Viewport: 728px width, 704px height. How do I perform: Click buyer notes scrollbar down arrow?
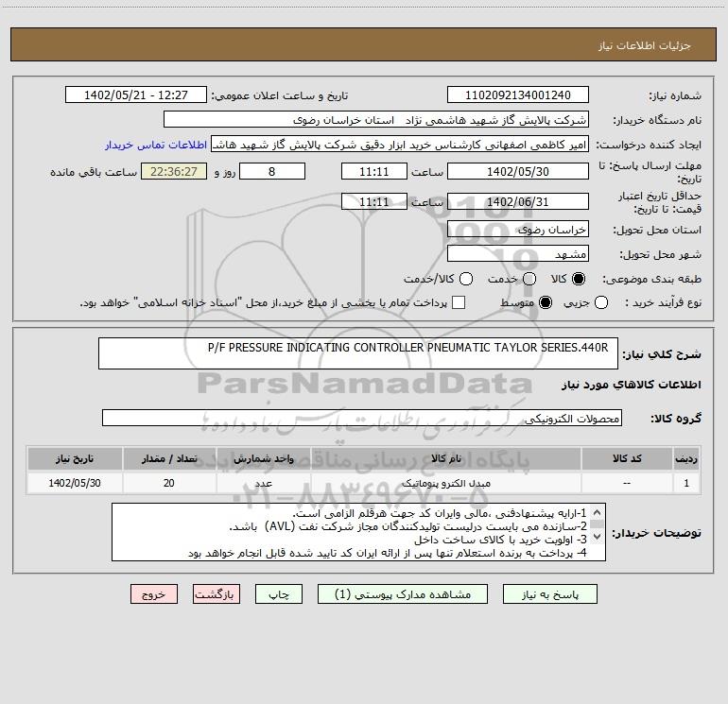[598, 537]
